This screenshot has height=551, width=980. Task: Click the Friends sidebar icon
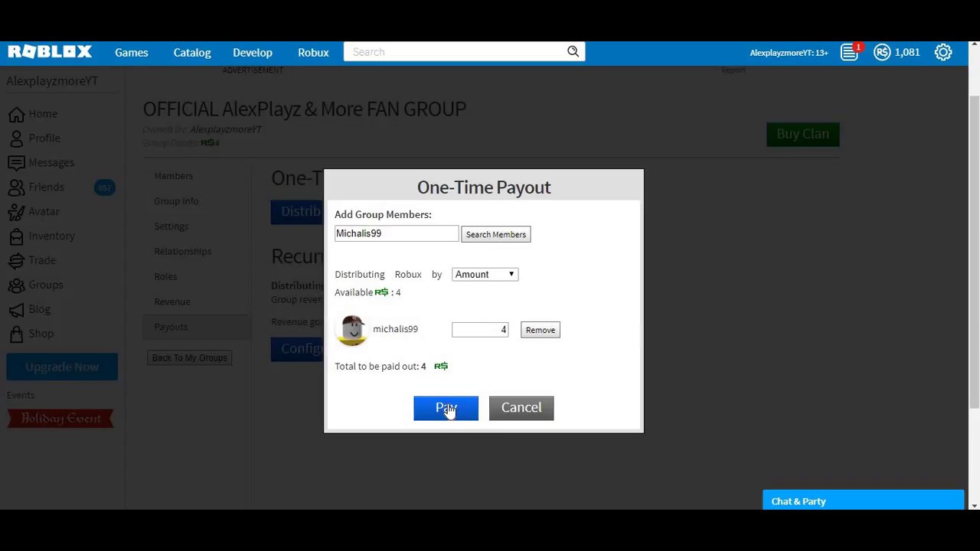(16, 187)
